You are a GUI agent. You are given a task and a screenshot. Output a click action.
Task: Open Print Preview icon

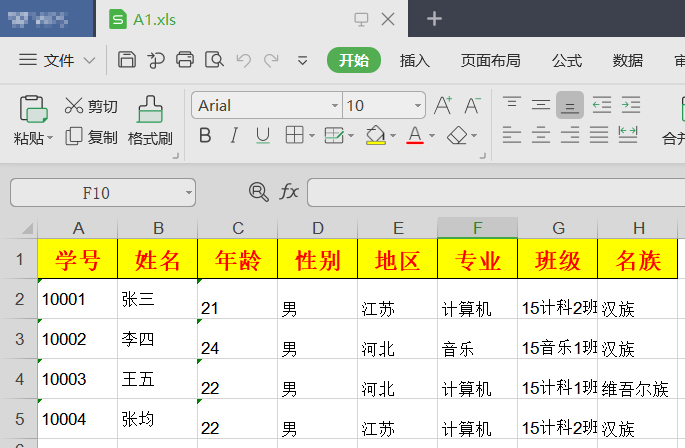click(214, 59)
